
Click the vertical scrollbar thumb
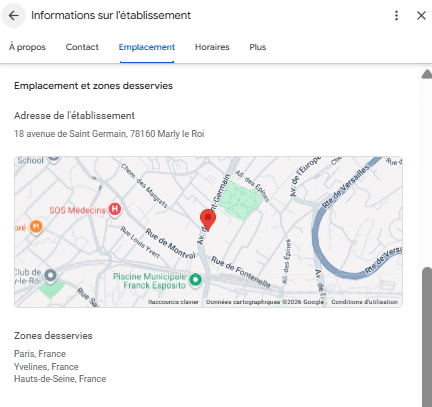point(427,337)
